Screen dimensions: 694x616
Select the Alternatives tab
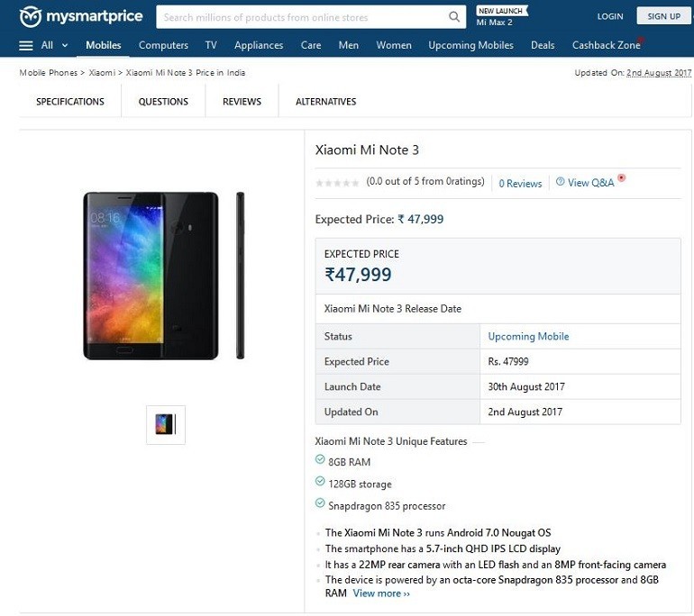[325, 102]
